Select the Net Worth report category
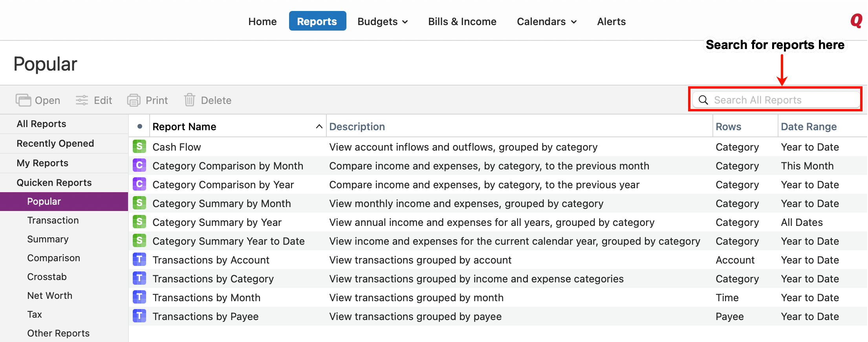The image size is (868, 342). 50,296
